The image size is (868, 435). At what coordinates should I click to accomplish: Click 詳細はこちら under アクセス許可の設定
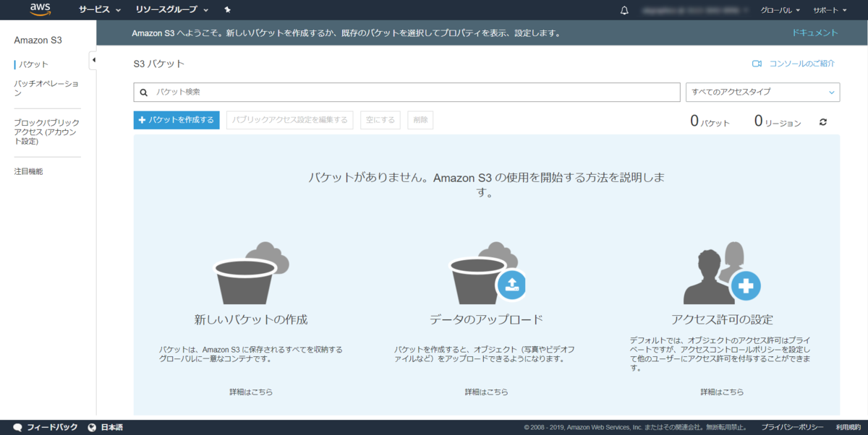(722, 392)
